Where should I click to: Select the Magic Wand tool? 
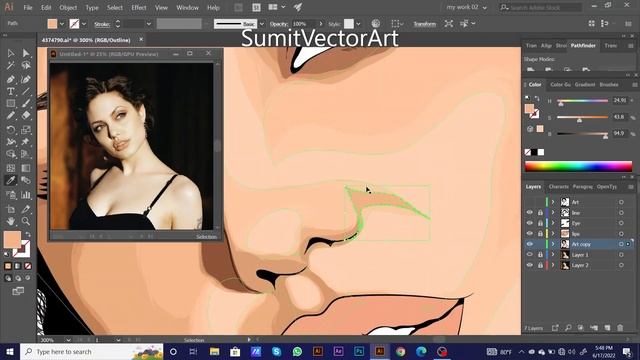[x=11, y=65]
